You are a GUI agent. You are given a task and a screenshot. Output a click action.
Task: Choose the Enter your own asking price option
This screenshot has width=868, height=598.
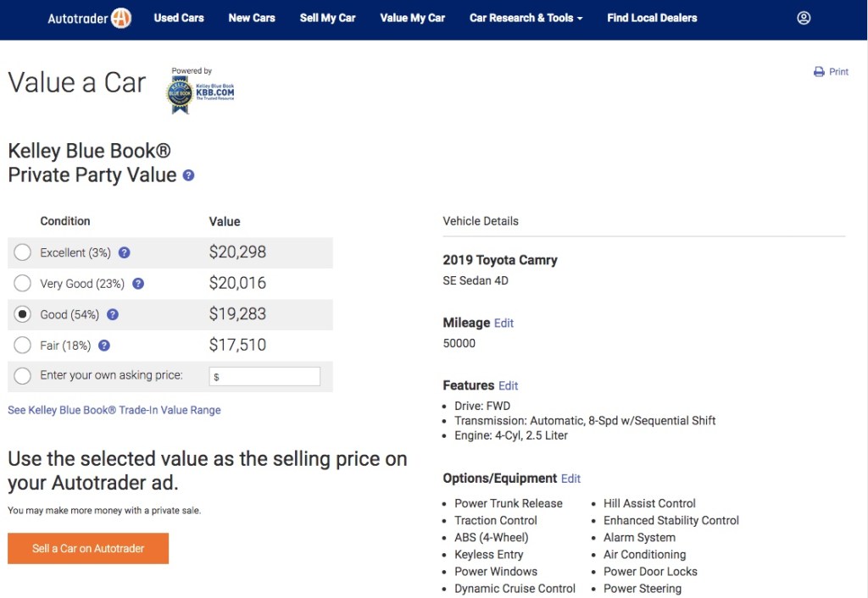point(23,376)
